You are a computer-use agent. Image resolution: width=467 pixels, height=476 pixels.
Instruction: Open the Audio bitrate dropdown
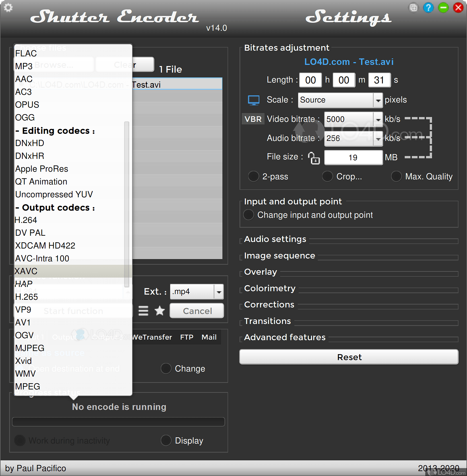354,138
